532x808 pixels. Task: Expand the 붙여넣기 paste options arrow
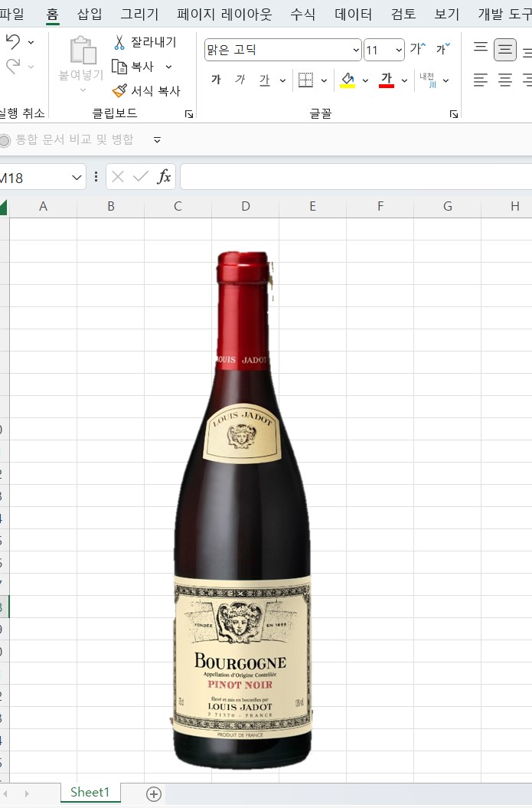point(83,90)
